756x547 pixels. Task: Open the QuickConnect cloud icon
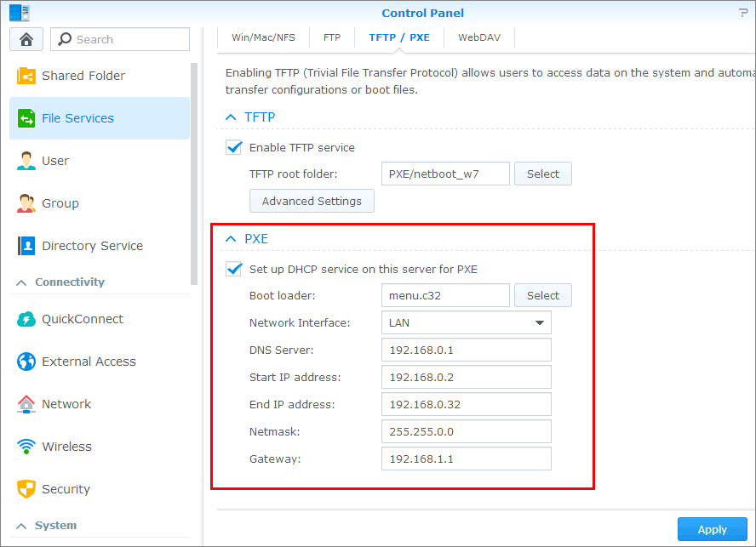26,319
